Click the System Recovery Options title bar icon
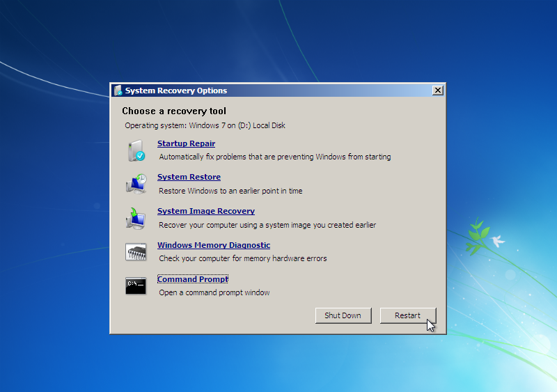557x392 pixels. pos(118,91)
